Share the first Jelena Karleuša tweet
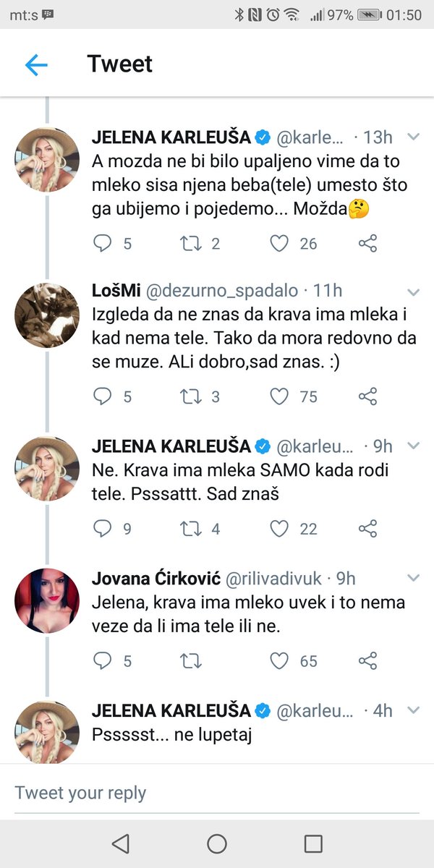434x868 pixels. click(368, 244)
